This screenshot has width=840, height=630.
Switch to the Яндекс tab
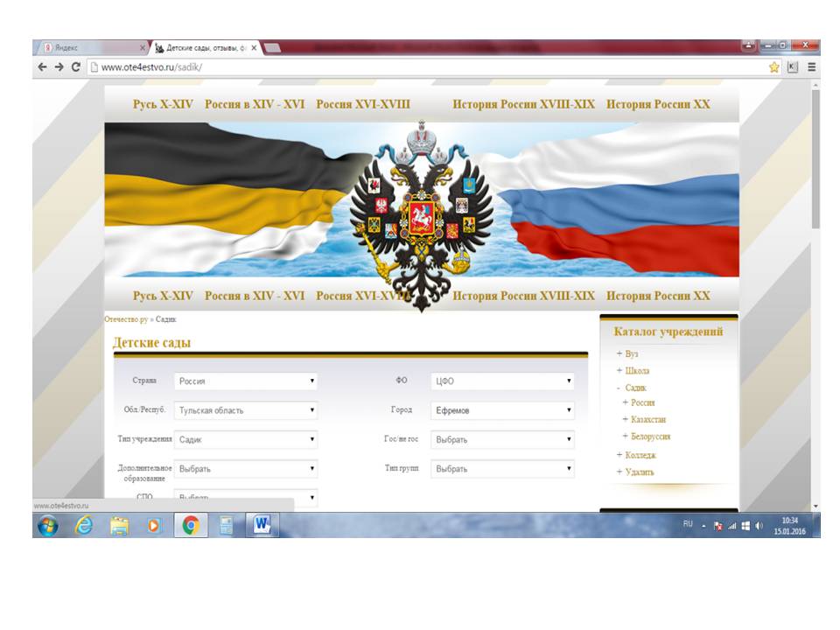tap(91, 47)
